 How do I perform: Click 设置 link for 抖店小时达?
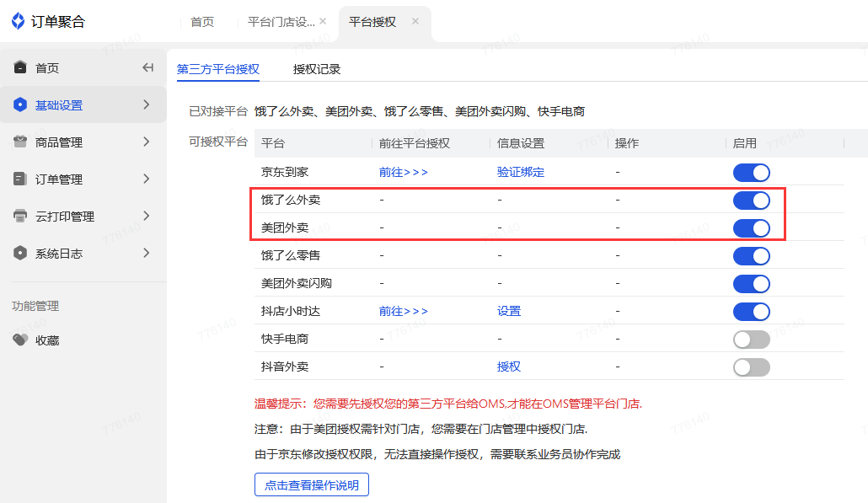click(x=509, y=311)
